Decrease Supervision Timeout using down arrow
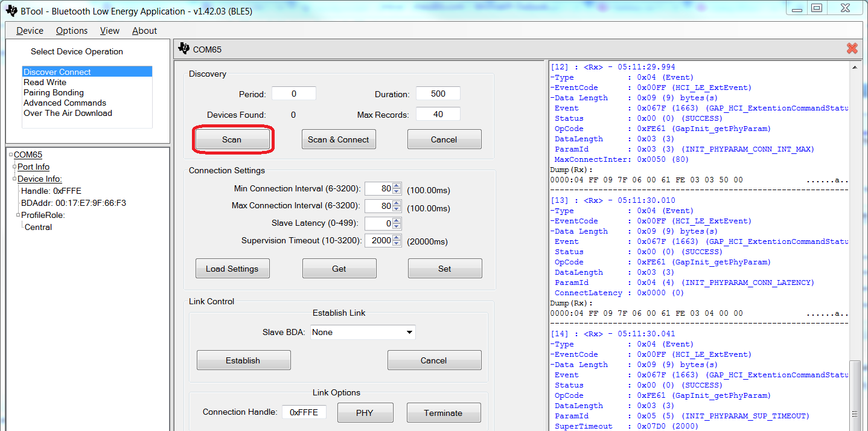868x431 pixels. pyautogui.click(x=397, y=243)
